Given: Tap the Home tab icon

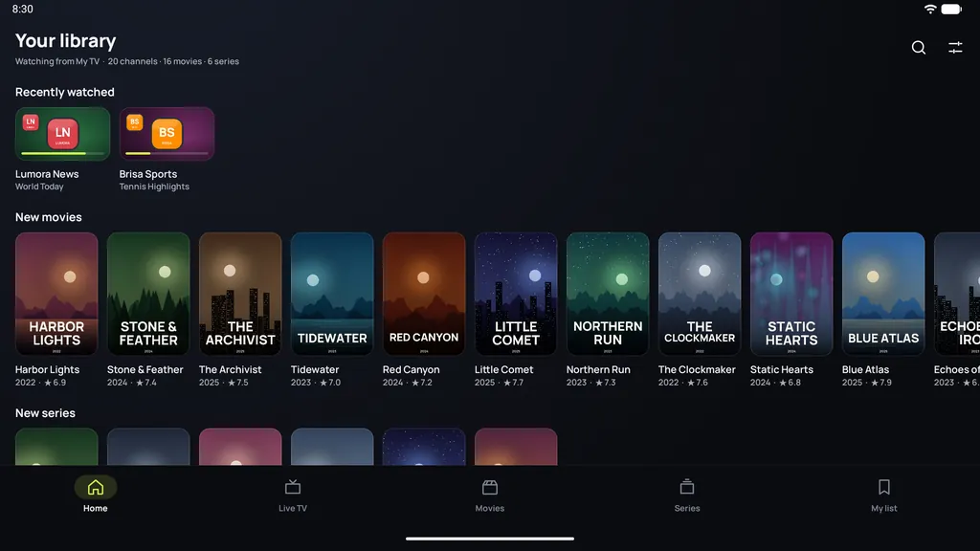Looking at the screenshot, I should 96,487.
